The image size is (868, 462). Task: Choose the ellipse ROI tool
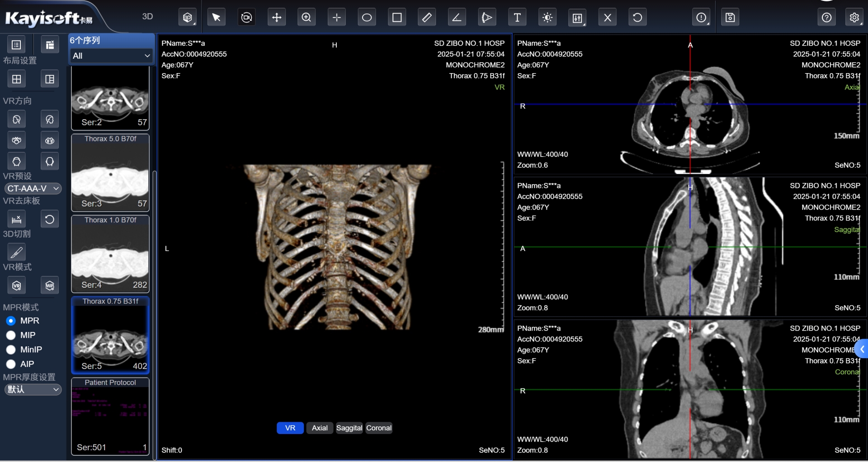point(367,18)
